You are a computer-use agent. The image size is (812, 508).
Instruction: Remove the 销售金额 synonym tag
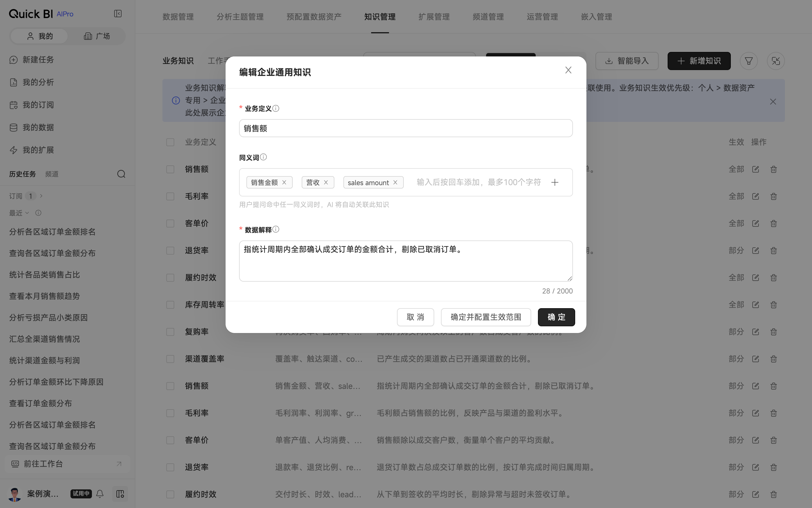pyautogui.click(x=284, y=182)
